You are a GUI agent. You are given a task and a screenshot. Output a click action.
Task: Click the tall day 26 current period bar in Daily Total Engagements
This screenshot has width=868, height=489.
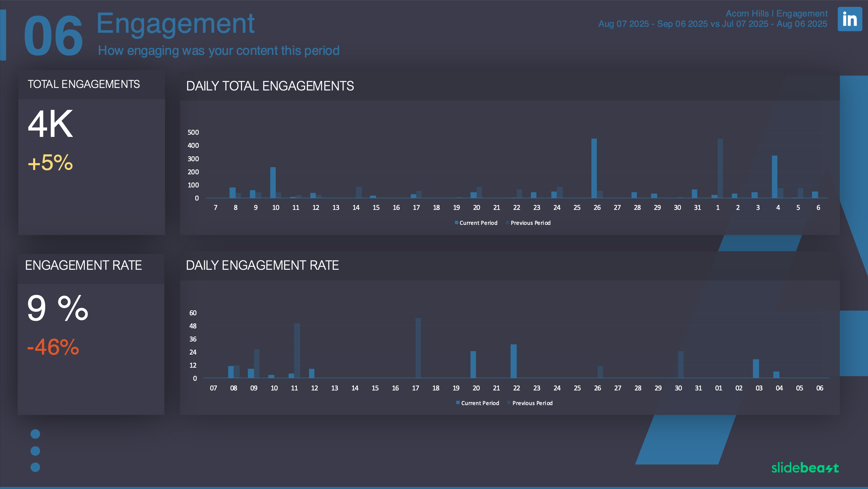594,168
